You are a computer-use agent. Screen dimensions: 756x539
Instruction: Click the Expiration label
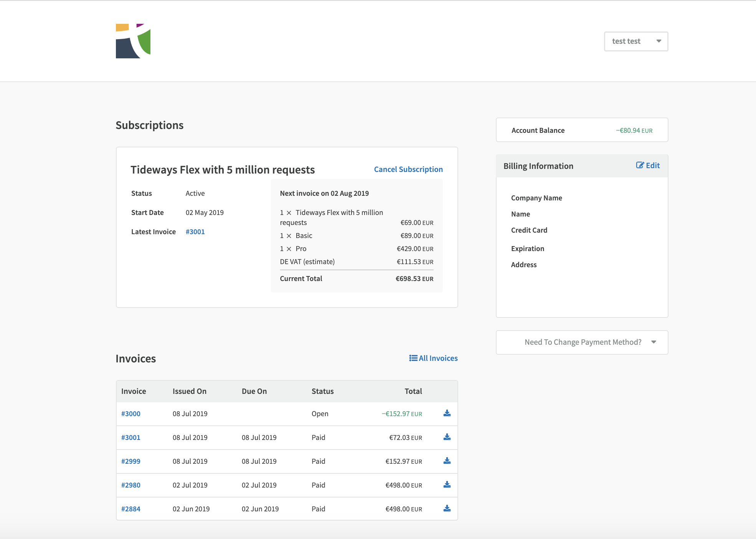click(528, 249)
